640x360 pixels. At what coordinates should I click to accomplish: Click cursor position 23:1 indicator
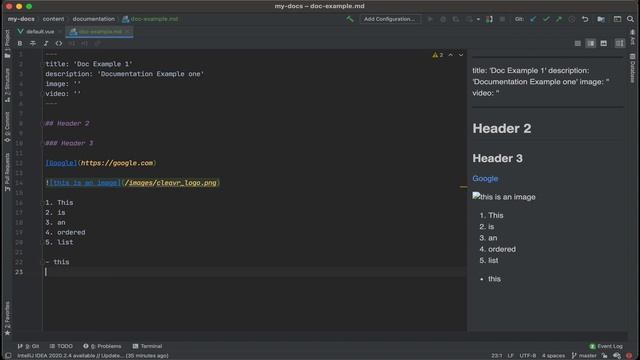click(x=497, y=356)
